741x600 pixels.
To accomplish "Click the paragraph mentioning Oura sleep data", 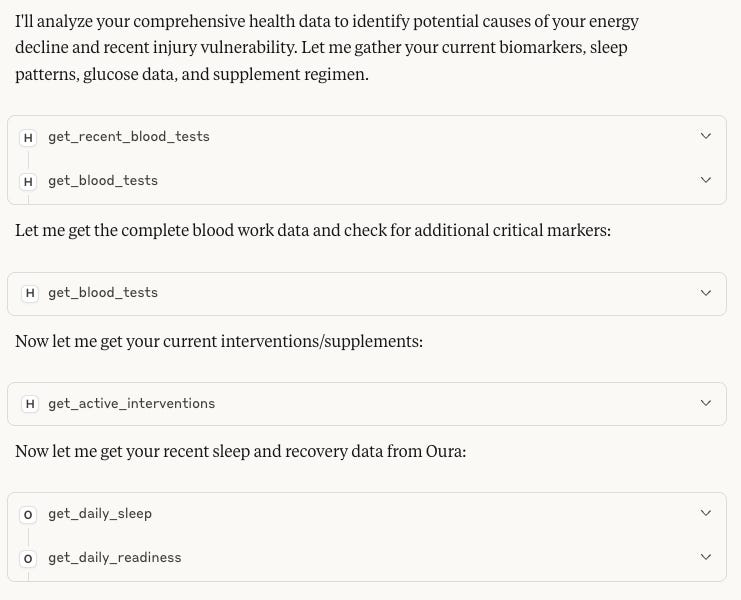I will pyautogui.click(x=241, y=451).
